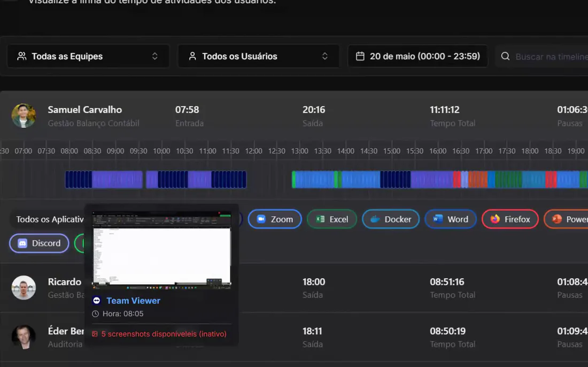Filter timeline by Excel app
Screen dimensions: 588x367
coord(332,219)
